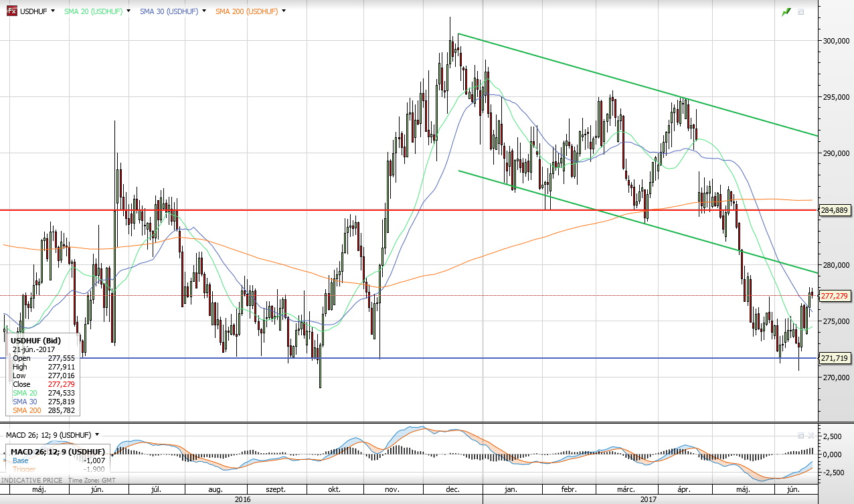854x504 pixels.
Task: Click the 275,000 price axis label
Action: pos(836,321)
